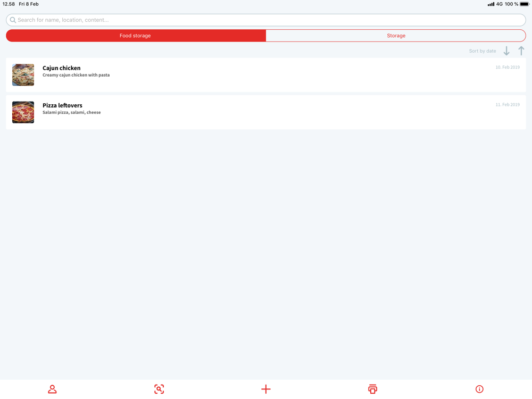This screenshot has width=532, height=399.
Task: Switch to the Food storage tab
Action: click(136, 36)
